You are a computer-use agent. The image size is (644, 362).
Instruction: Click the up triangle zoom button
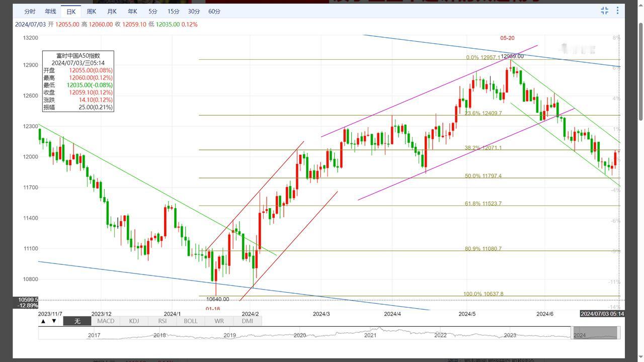(43, 321)
